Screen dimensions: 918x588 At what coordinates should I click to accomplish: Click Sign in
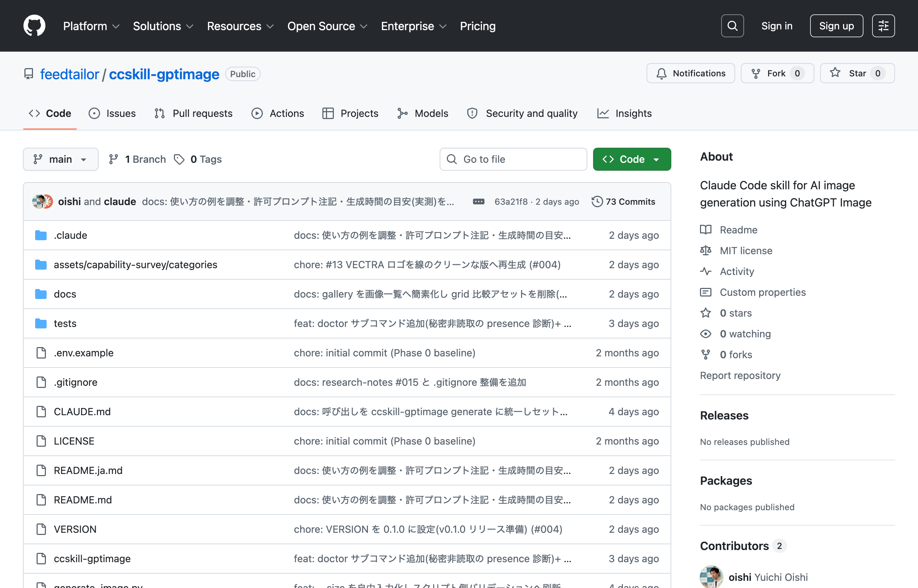[777, 26]
